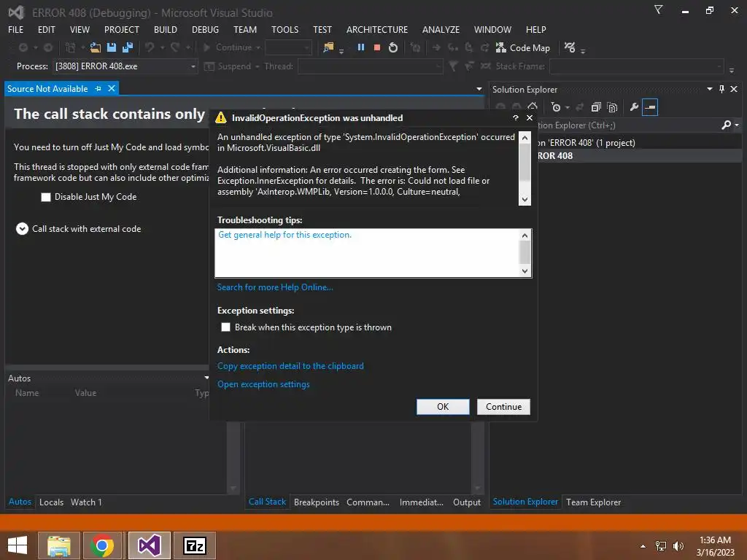Select solution 'ERROR 408' (1 project) node
The width and height of the screenshot is (747, 560).
[x=586, y=142]
